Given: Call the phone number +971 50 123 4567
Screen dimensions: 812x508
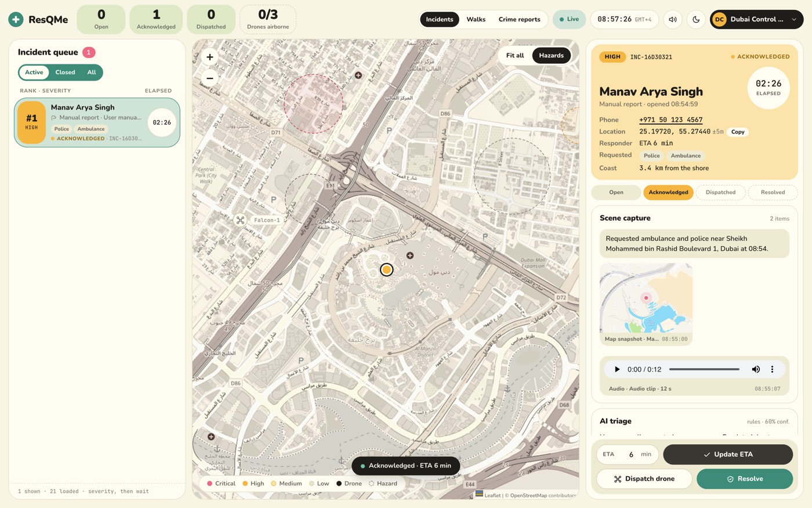Looking at the screenshot, I should (670, 120).
